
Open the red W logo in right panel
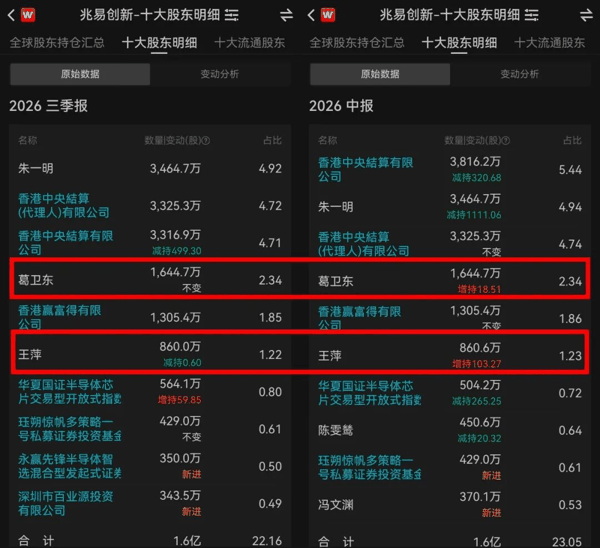pos(328,15)
